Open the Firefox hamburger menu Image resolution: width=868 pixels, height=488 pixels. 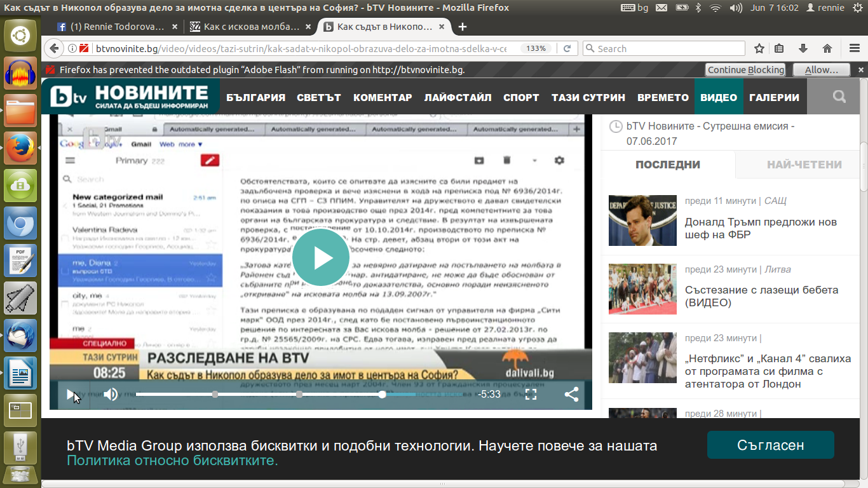pos(854,48)
